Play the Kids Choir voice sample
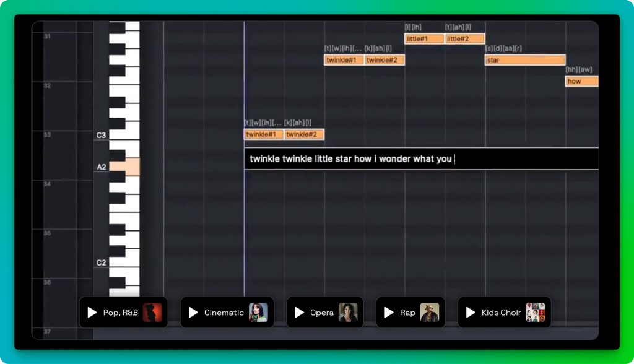The image size is (634, 364). pos(471,313)
